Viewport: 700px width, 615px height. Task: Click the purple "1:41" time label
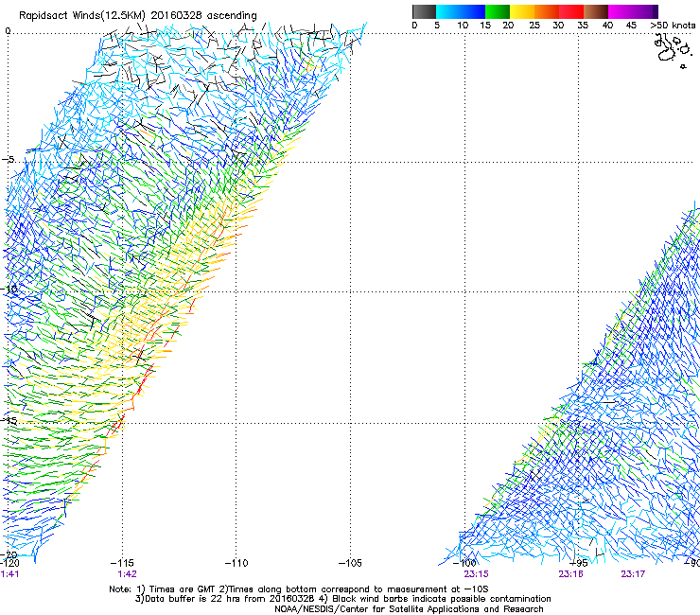[9, 574]
